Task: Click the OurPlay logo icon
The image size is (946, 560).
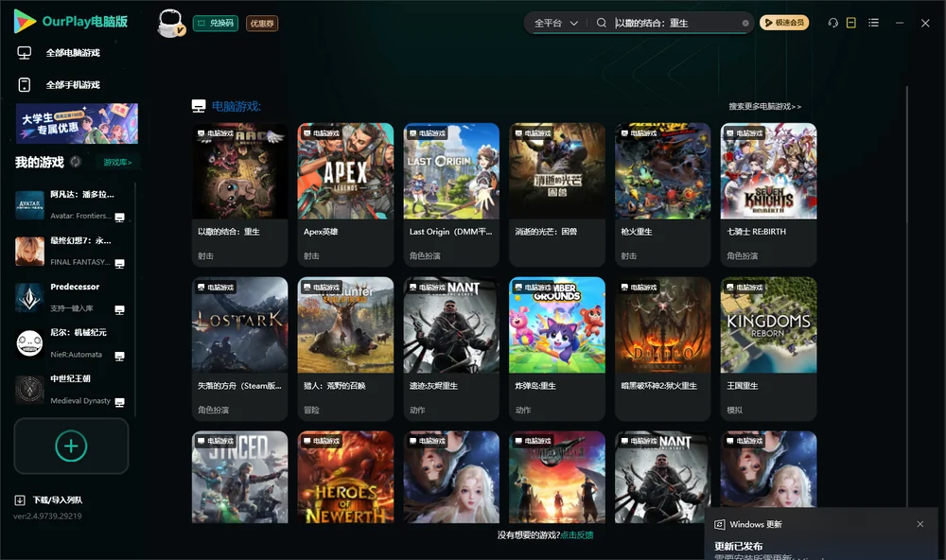Action: click(x=25, y=21)
